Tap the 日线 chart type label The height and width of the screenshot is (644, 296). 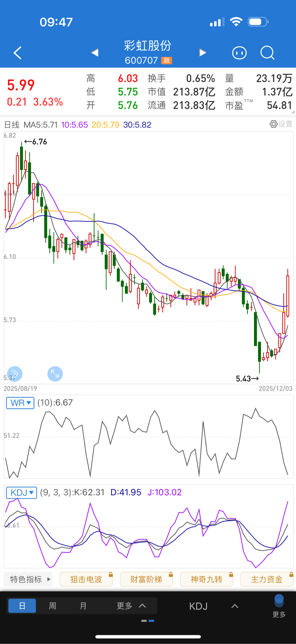[x=12, y=125]
